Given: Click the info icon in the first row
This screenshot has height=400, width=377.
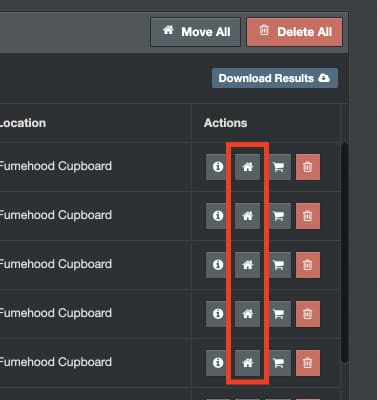Looking at the screenshot, I should pos(218,167).
